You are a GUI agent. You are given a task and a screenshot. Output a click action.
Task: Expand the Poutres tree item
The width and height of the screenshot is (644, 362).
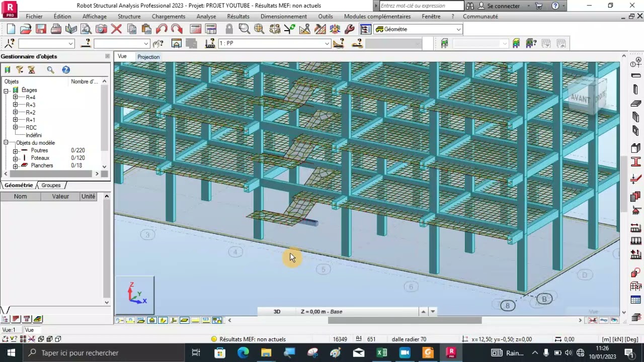tap(15, 151)
